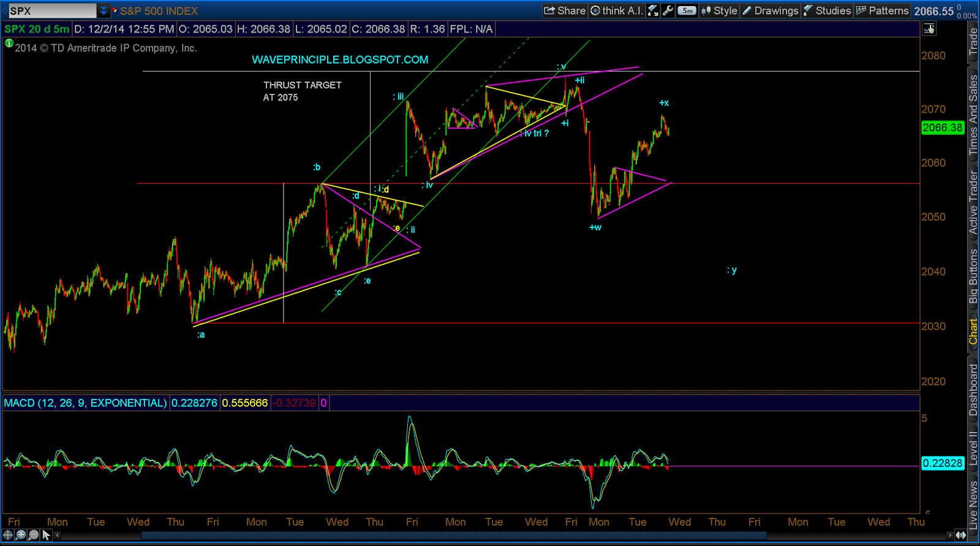Open the think A.I. tool
This screenshot has width=980, height=546.
616,10
